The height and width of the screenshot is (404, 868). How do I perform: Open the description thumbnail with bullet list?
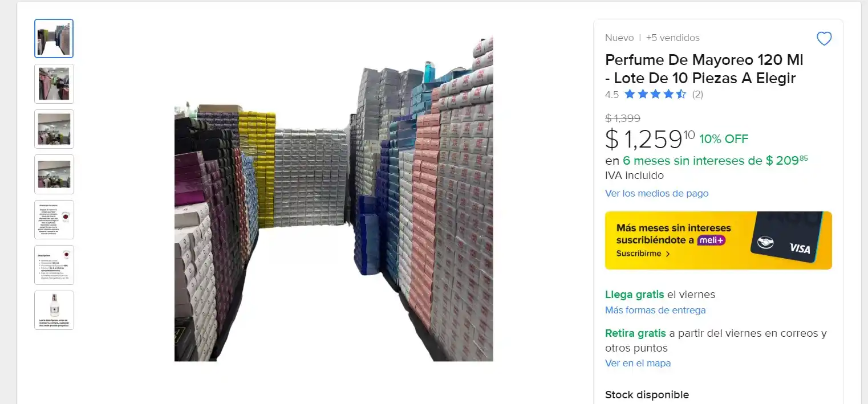(54, 265)
